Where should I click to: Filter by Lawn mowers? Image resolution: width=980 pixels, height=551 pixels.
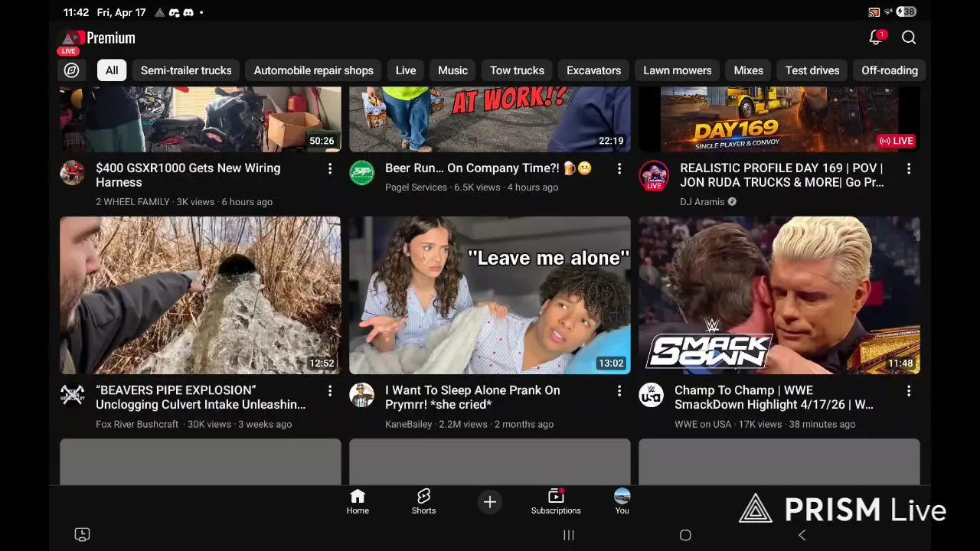point(678,70)
